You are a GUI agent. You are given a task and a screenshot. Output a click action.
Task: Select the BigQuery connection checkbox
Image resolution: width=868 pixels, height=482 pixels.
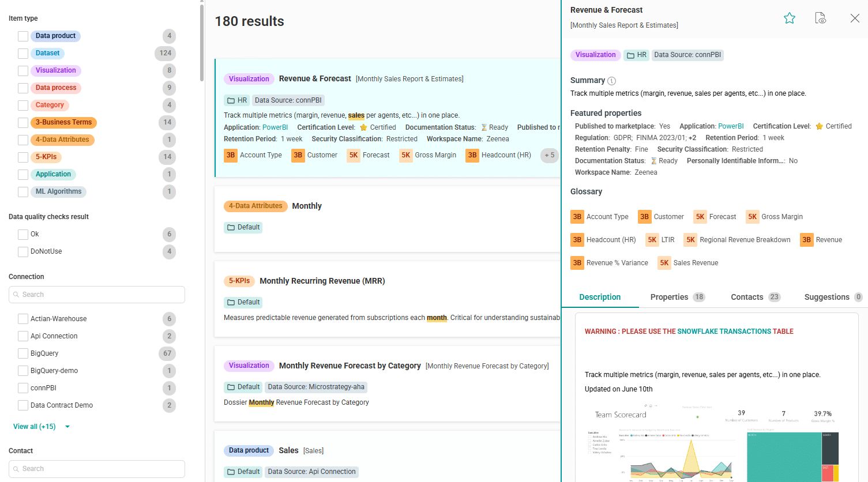coord(22,353)
